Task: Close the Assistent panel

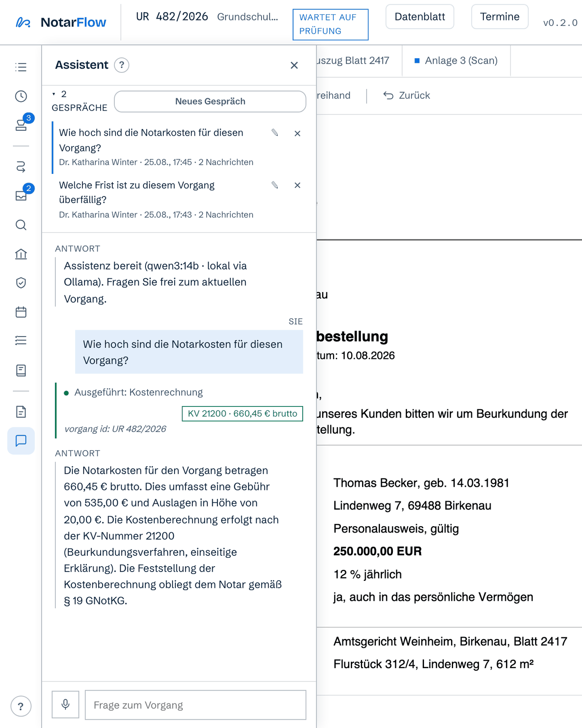Action: pos(294,65)
